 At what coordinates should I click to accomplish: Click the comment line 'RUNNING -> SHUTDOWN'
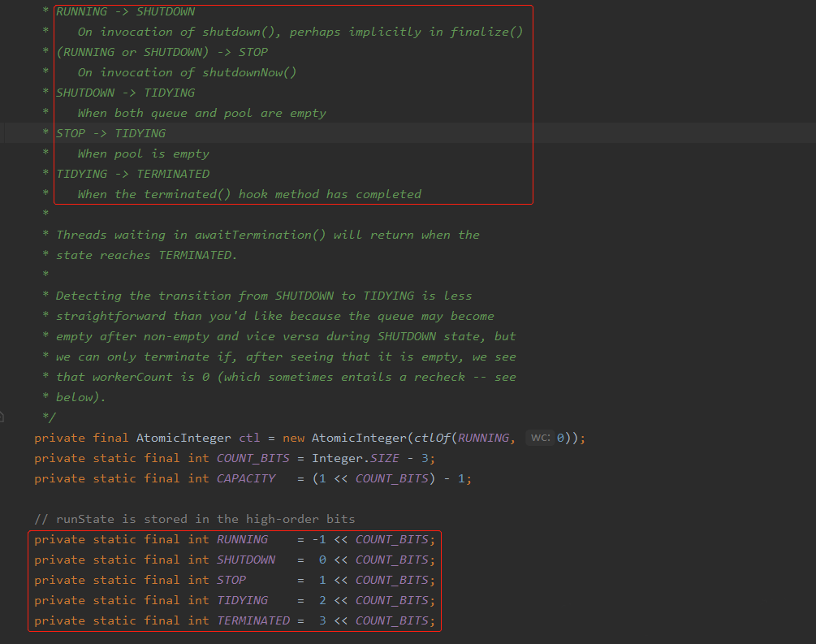(125, 11)
